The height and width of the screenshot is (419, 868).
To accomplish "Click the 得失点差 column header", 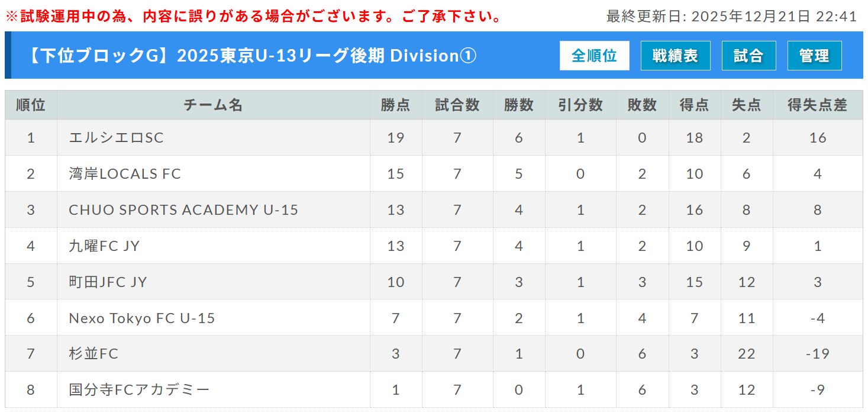I will coord(817,105).
